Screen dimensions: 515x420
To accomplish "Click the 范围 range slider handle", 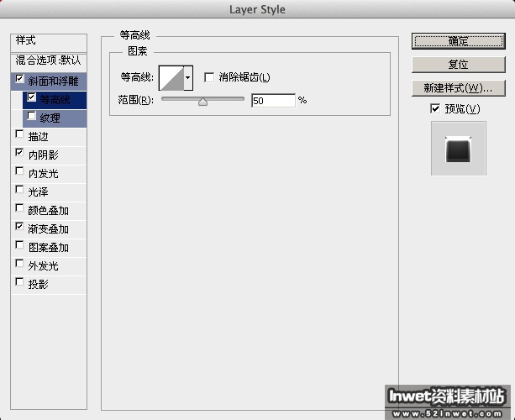I will 203,102.
